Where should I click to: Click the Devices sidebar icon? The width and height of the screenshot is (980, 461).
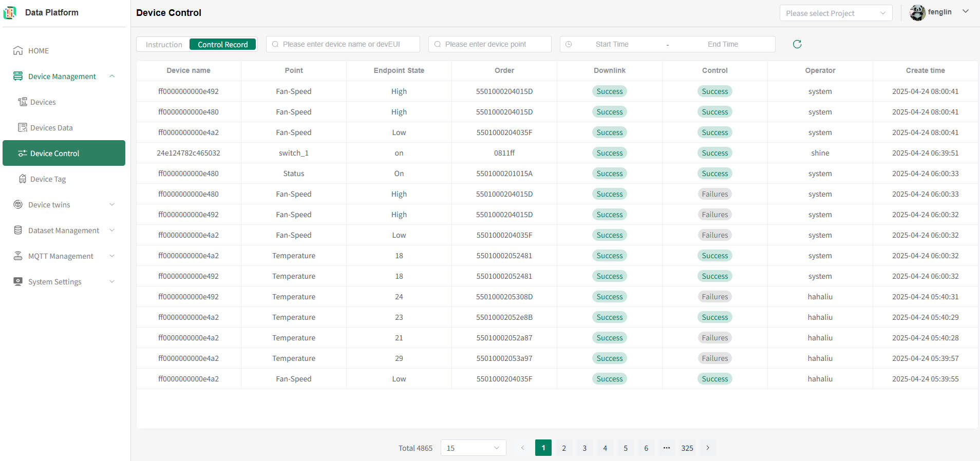pyautogui.click(x=23, y=102)
